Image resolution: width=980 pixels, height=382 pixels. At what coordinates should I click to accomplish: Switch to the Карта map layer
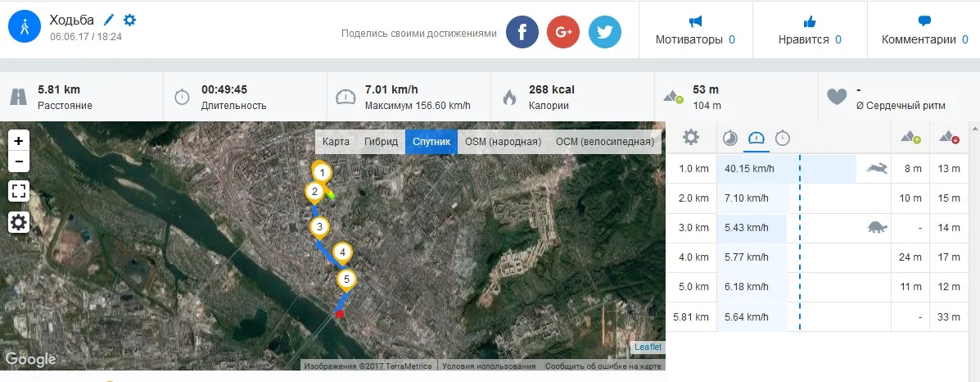[336, 142]
